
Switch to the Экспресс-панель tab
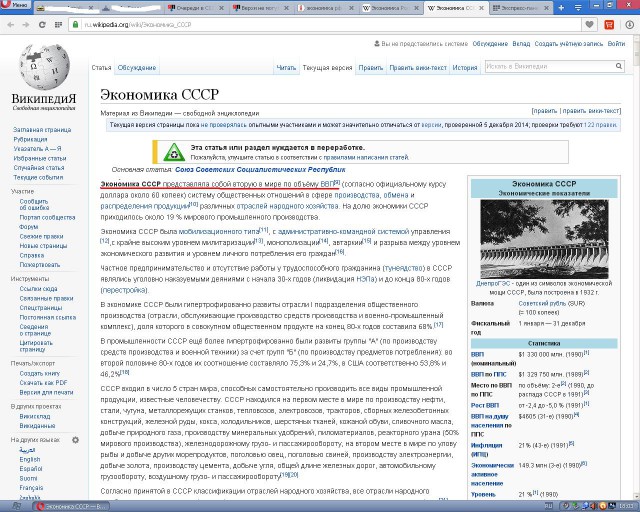click(x=519, y=8)
